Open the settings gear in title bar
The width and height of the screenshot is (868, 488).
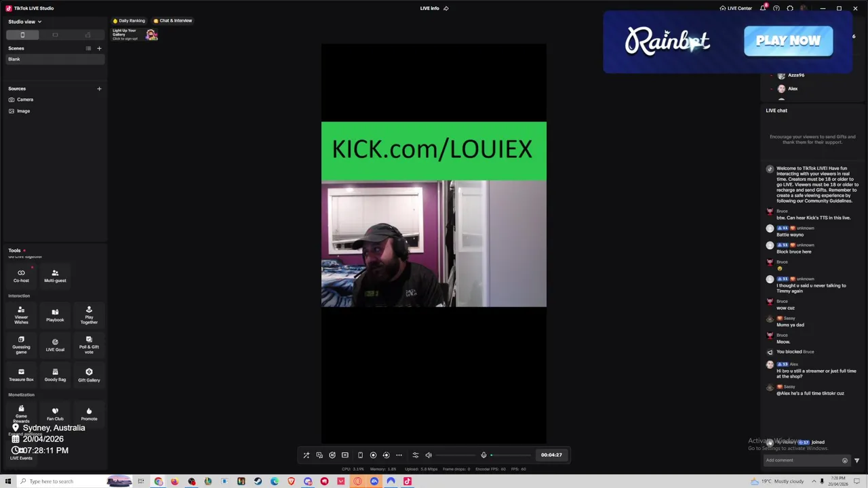point(790,8)
